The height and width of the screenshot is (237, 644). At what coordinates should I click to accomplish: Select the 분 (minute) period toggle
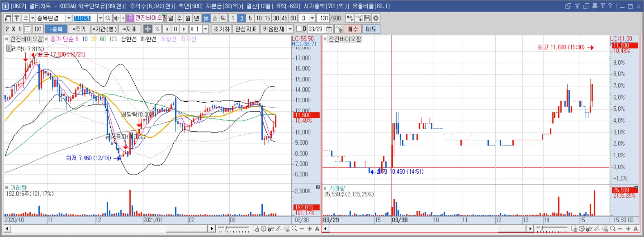[x=206, y=18]
